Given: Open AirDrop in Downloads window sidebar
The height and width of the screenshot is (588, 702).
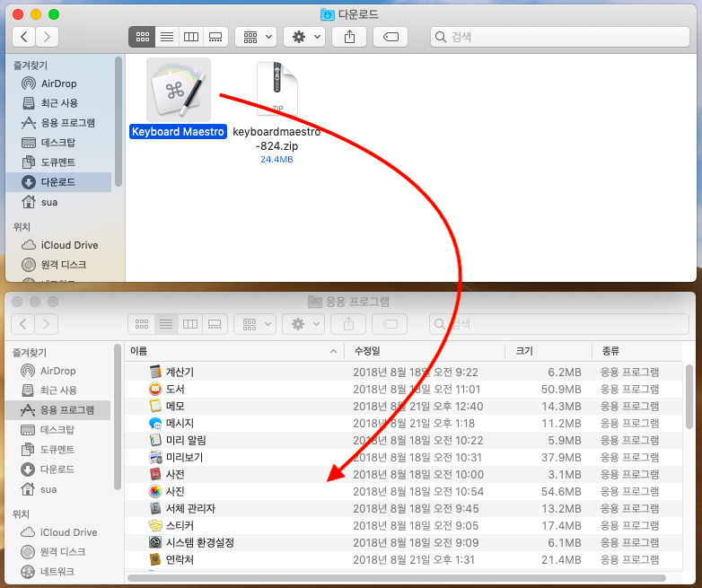Looking at the screenshot, I should (x=58, y=83).
